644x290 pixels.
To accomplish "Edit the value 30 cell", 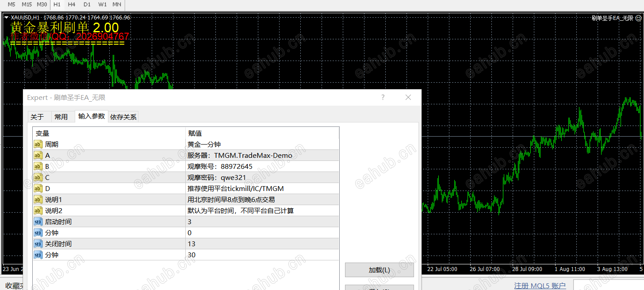I will pos(262,255).
